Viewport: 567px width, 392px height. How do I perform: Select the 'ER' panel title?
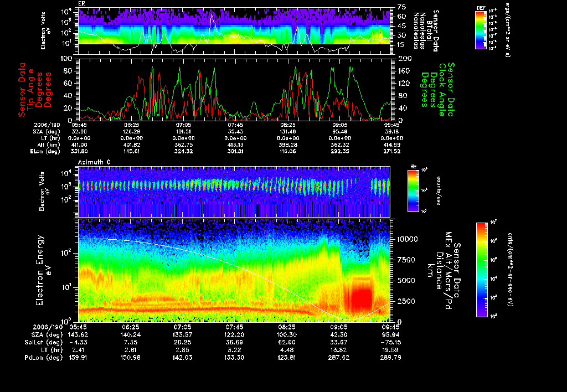pos(81,3)
